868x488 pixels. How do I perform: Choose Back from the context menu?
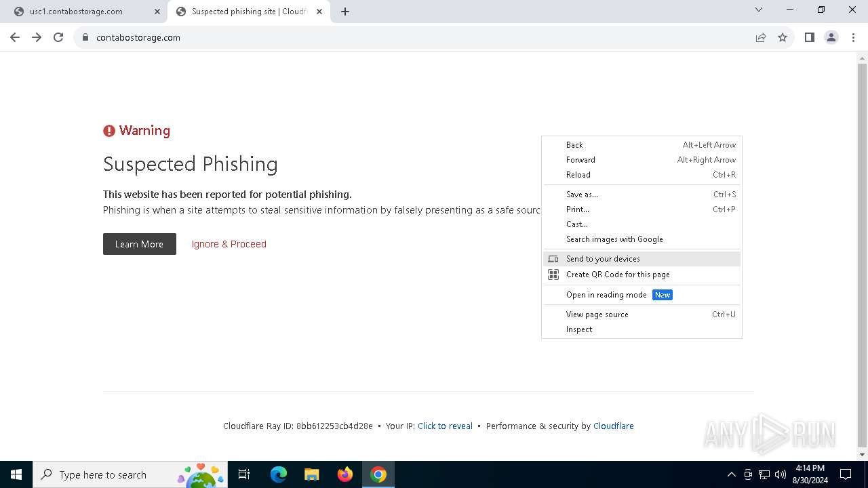pyautogui.click(x=642, y=145)
